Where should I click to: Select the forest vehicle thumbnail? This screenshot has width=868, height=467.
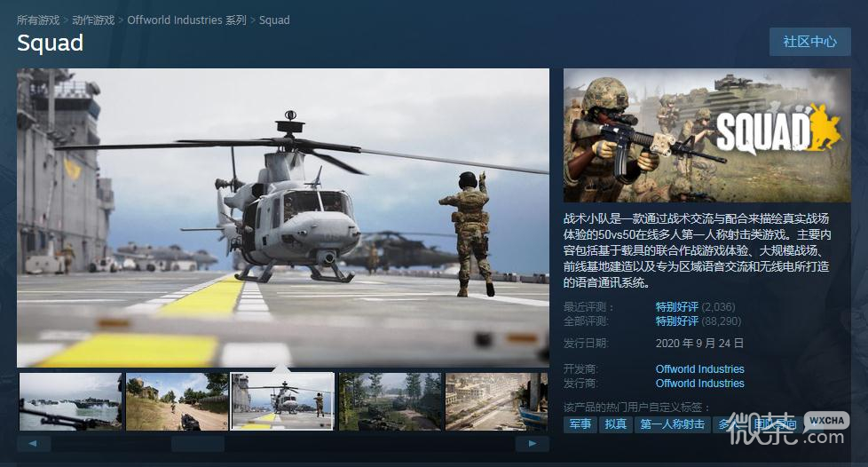pos(391,401)
